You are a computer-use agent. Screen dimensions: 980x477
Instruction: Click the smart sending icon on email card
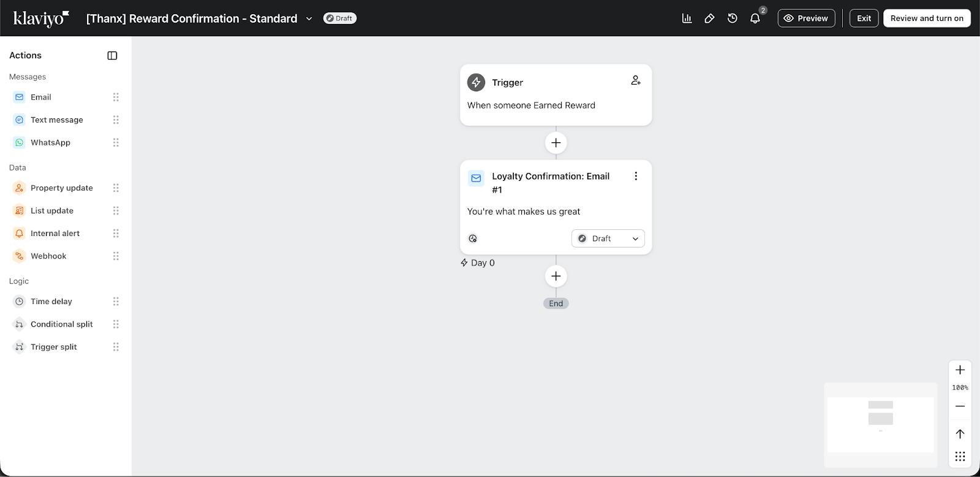(x=473, y=238)
